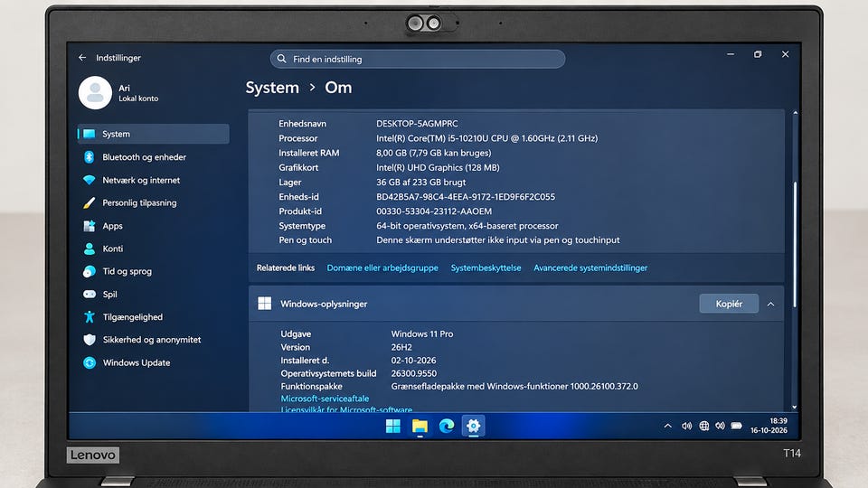Click the RAM value 8,00 GB
This screenshot has width=868, height=488.
coord(433,153)
